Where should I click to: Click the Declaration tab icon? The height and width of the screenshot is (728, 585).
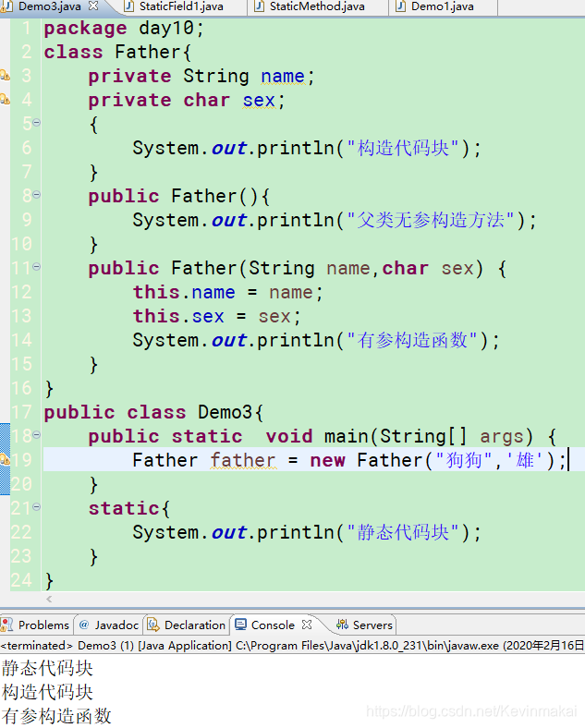[152, 625]
